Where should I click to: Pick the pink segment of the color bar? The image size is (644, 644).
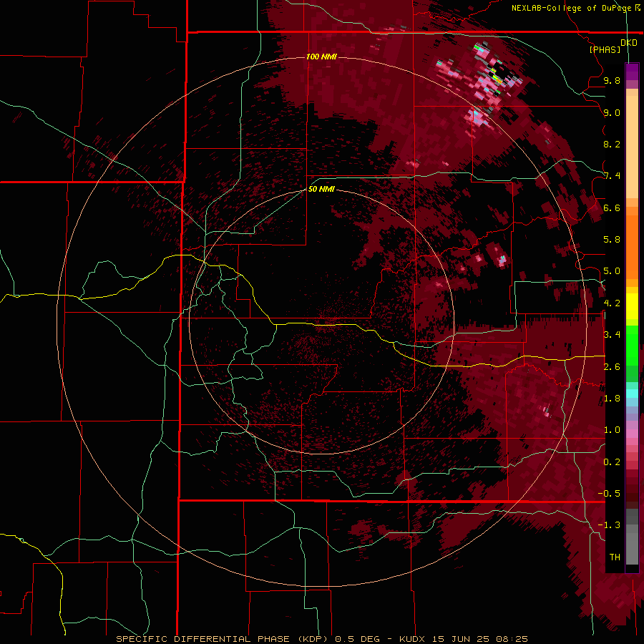click(x=632, y=434)
